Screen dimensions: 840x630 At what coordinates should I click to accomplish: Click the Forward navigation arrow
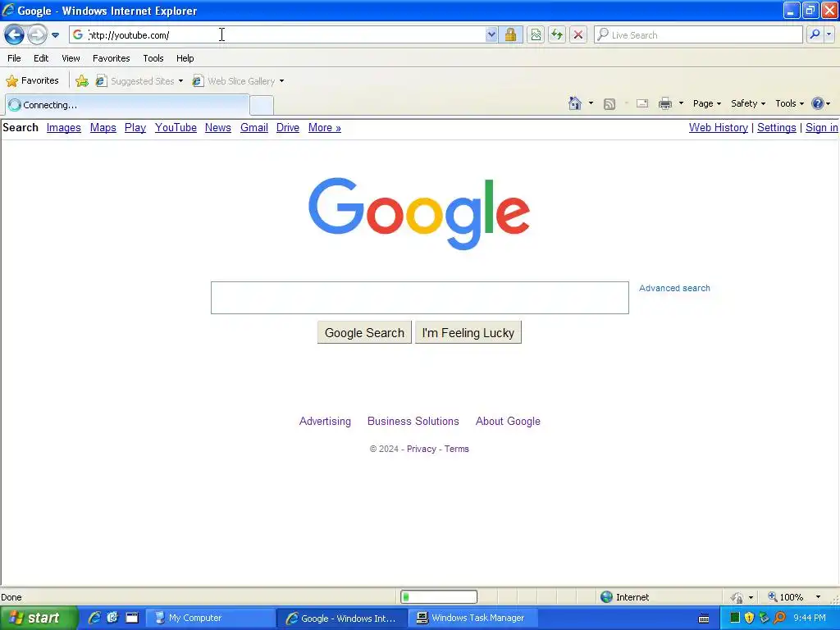37,35
